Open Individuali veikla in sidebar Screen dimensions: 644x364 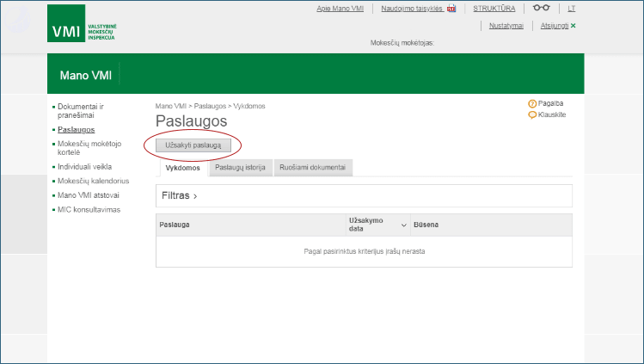click(84, 167)
